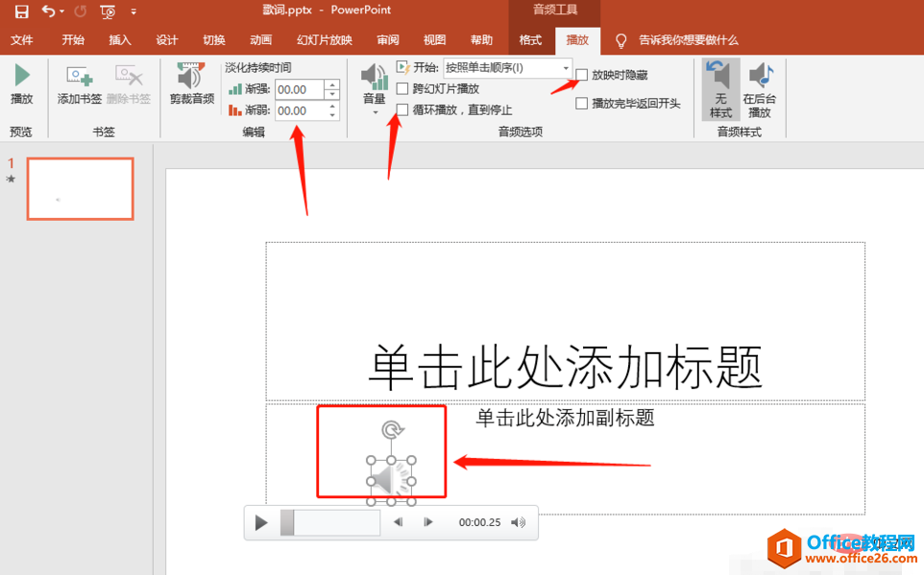Click the 渐强 green bars icon
This screenshot has height=575, width=924.
[235, 89]
